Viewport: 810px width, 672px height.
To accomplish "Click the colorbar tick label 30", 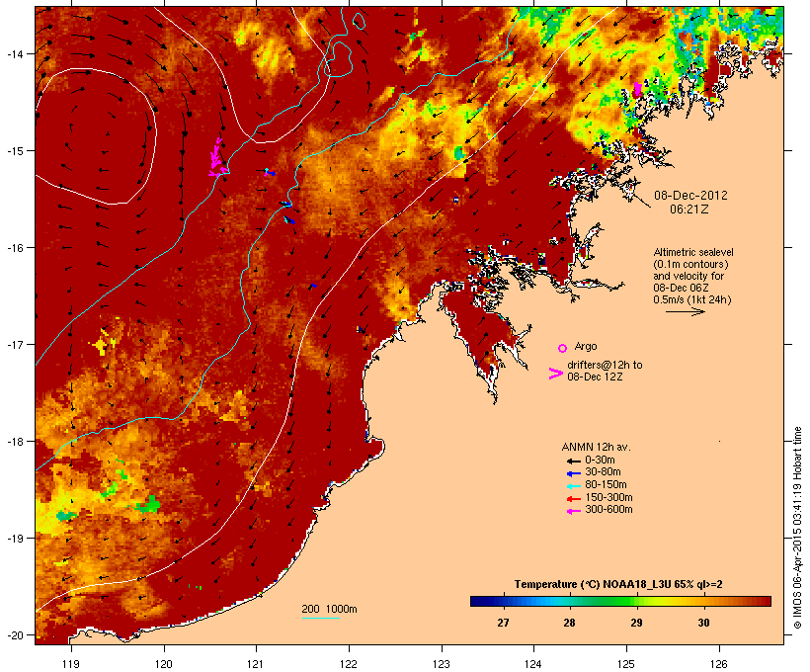I will click(x=703, y=623).
